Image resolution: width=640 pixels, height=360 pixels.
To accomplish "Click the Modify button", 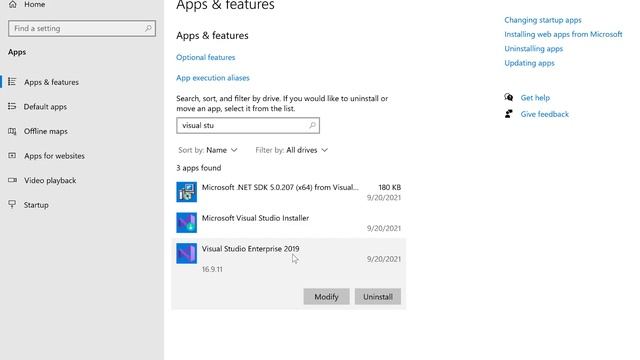I will tap(326, 297).
